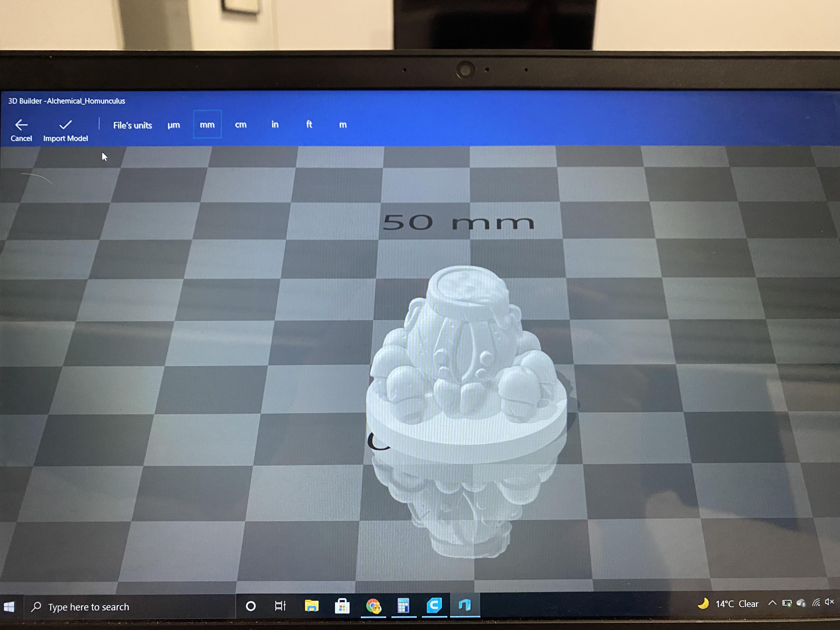Open File Explorer from taskbar
This screenshot has height=630, width=840.
pos(311,606)
